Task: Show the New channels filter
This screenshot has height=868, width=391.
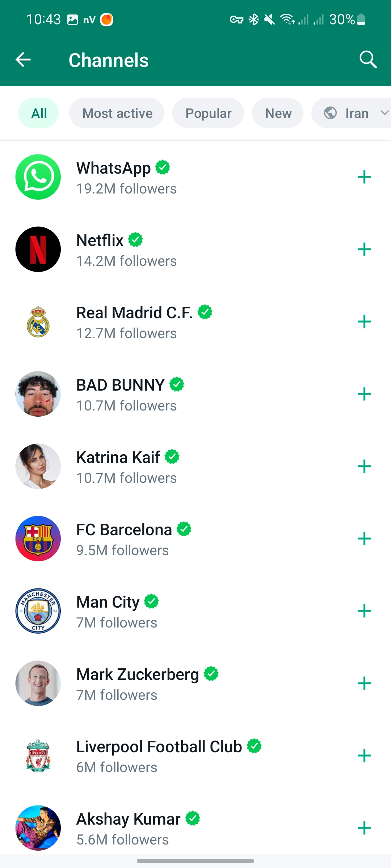Action: click(x=278, y=113)
